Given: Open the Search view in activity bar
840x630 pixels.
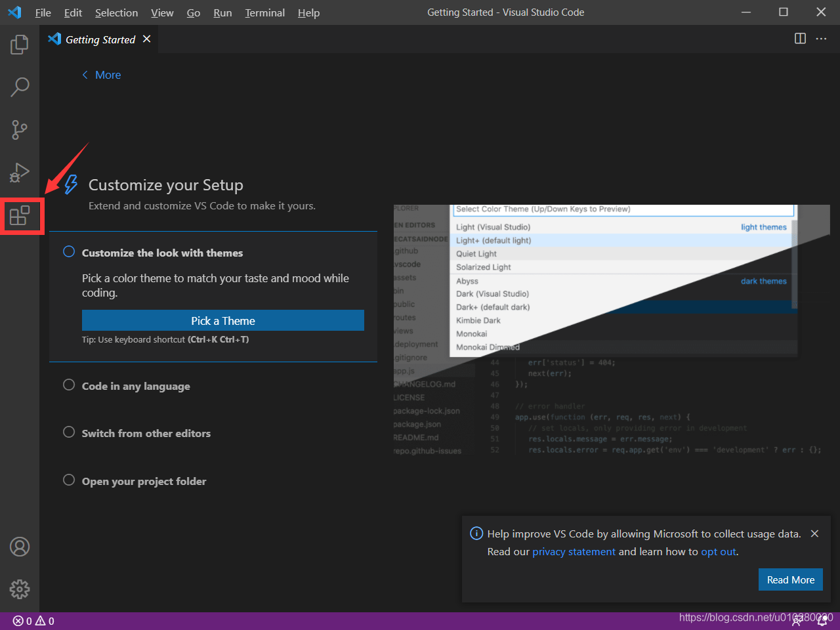Looking at the screenshot, I should (20, 87).
